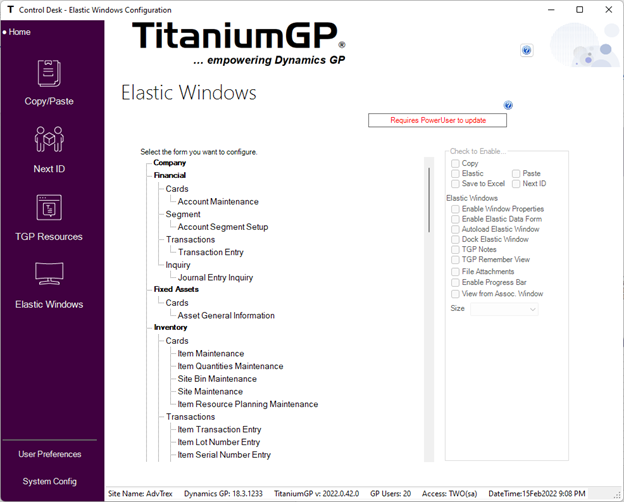The image size is (624, 502).
Task: Select Item Maintenance form
Action: coord(211,354)
